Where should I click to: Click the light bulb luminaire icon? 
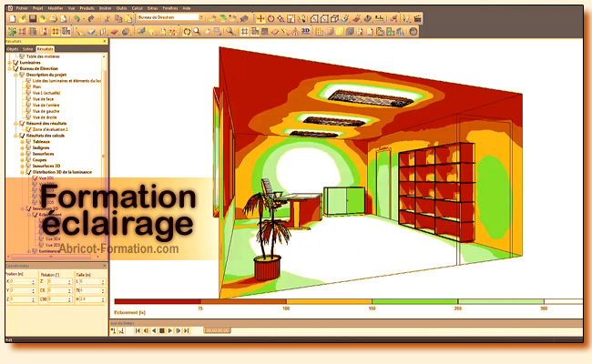152,32
